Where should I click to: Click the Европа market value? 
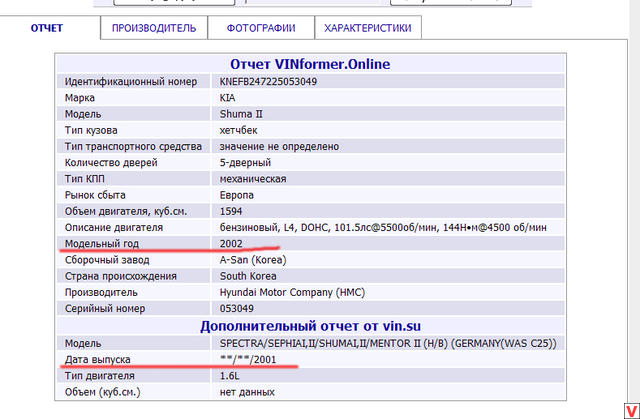(x=237, y=195)
